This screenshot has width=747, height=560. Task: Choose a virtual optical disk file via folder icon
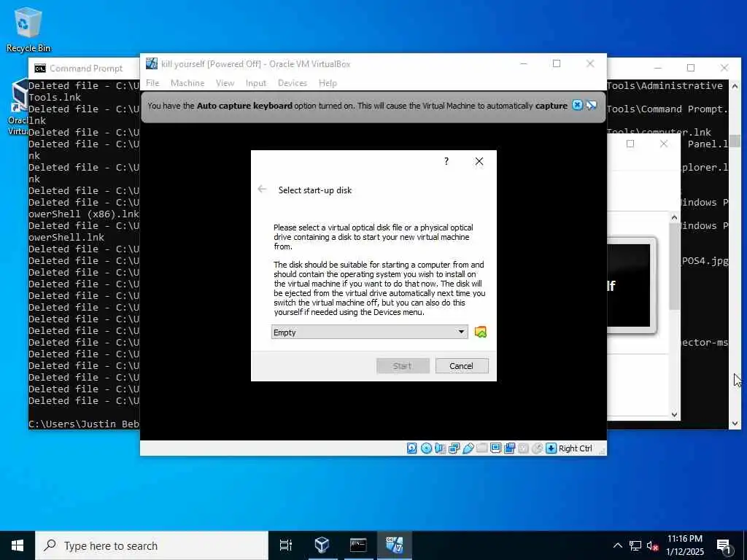(x=481, y=332)
